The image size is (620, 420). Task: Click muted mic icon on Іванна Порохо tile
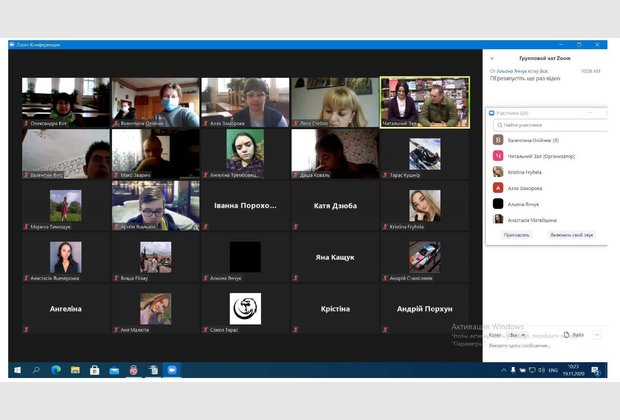tap(206, 227)
